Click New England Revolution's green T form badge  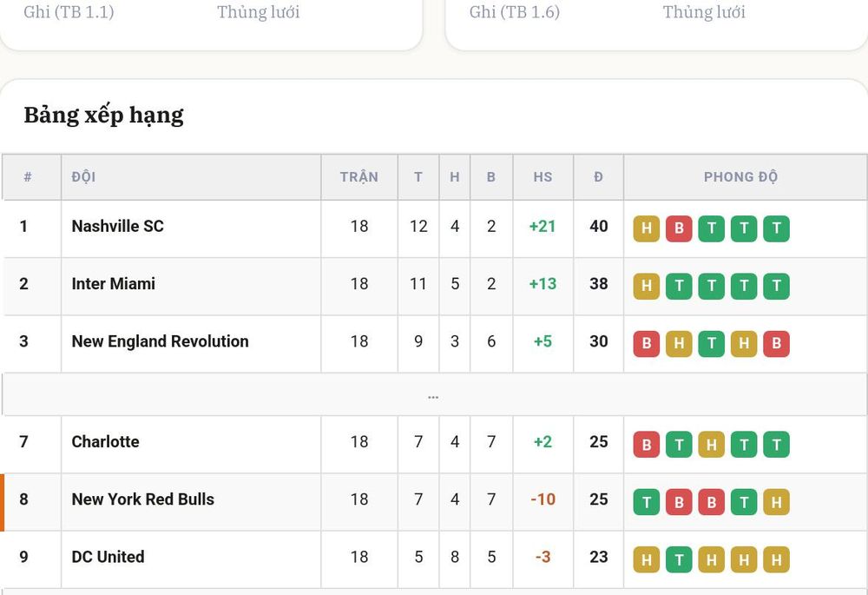point(712,343)
